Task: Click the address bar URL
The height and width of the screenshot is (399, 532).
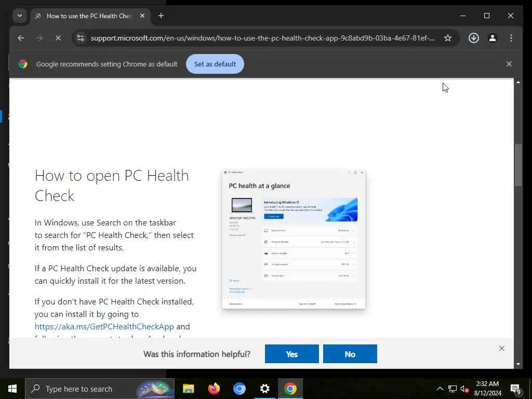Action: click(262, 38)
